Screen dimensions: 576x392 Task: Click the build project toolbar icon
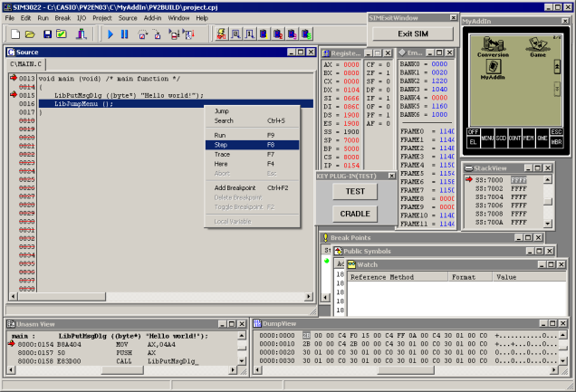[x=82, y=34]
